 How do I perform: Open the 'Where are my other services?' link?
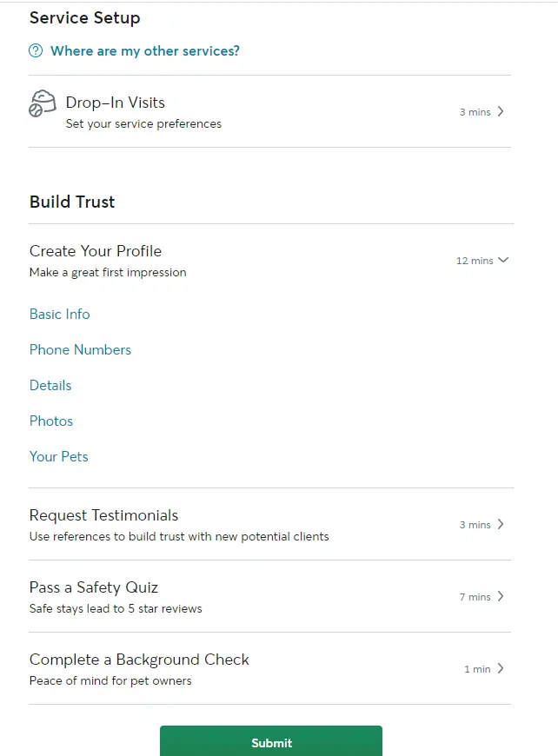144,50
